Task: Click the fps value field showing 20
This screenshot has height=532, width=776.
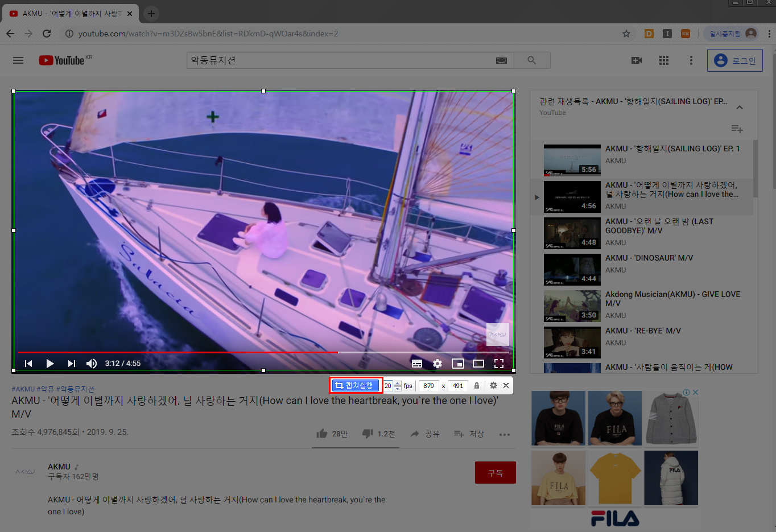Action: pos(388,386)
